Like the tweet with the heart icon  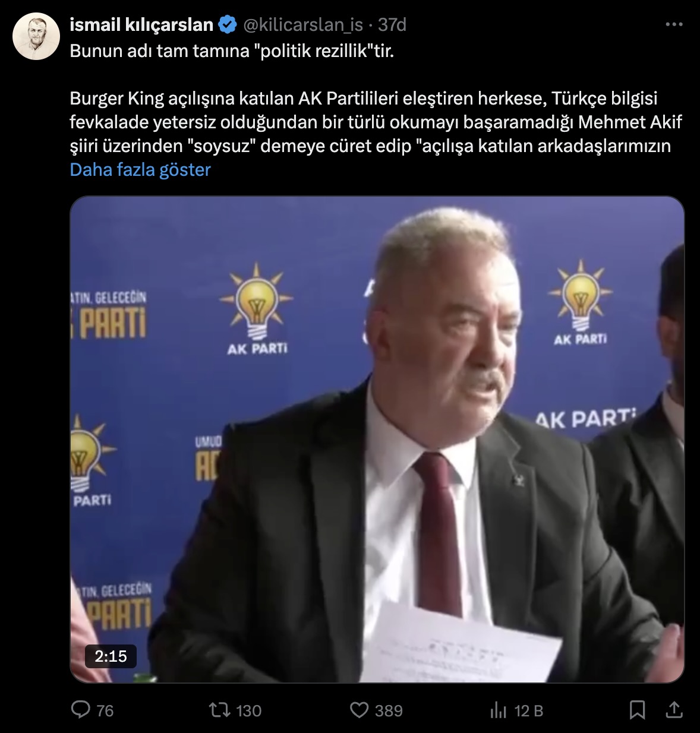tap(359, 710)
